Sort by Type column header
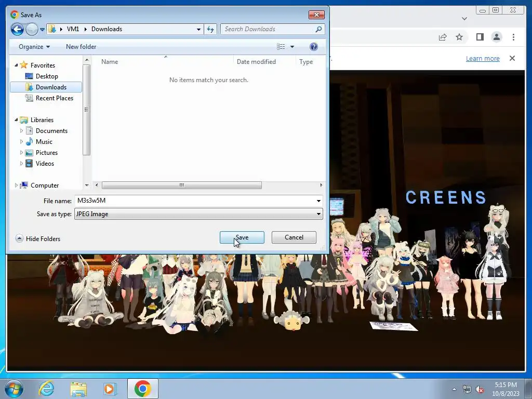 [306, 62]
